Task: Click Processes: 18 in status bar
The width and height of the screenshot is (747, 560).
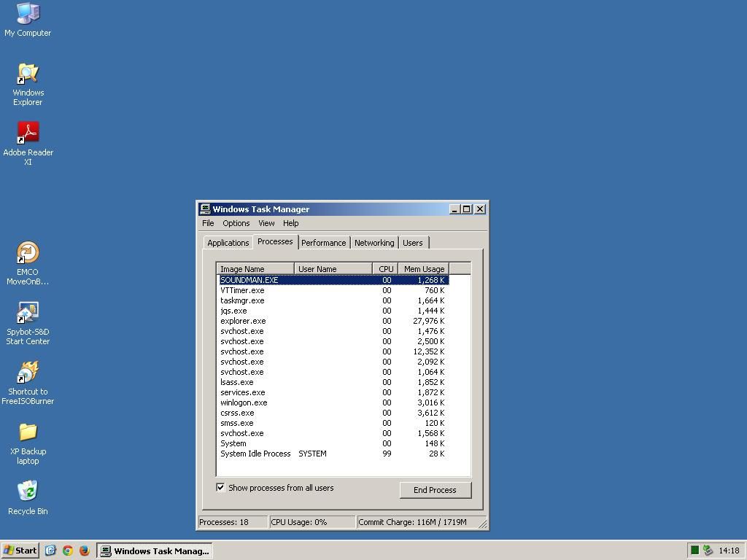Action: 233,522
